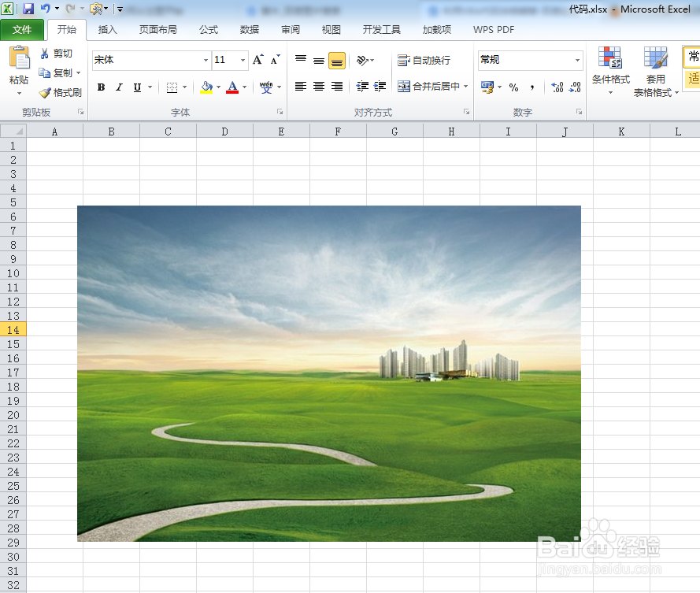Switch to the Review (审阅) tab

coord(291,29)
